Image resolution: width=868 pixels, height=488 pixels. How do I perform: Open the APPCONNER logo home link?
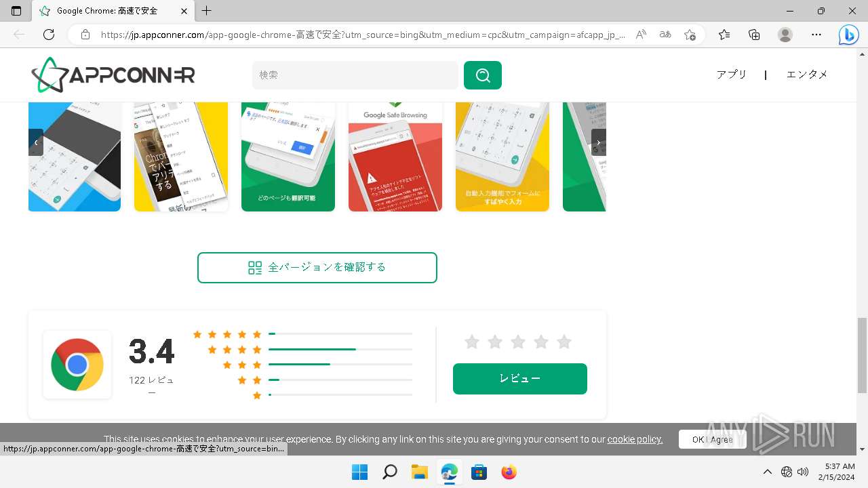click(113, 75)
